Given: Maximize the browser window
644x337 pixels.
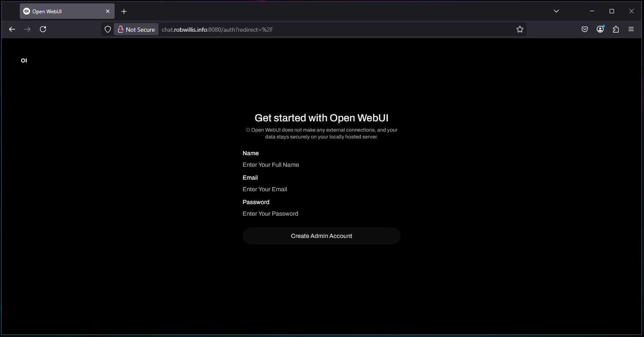Looking at the screenshot, I should pos(612,11).
